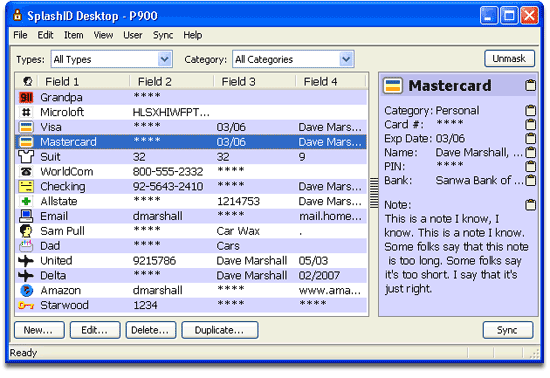Copy Name field with clipboard icon
The image size is (550, 378).
pyautogui.click(x=530, y=153)
